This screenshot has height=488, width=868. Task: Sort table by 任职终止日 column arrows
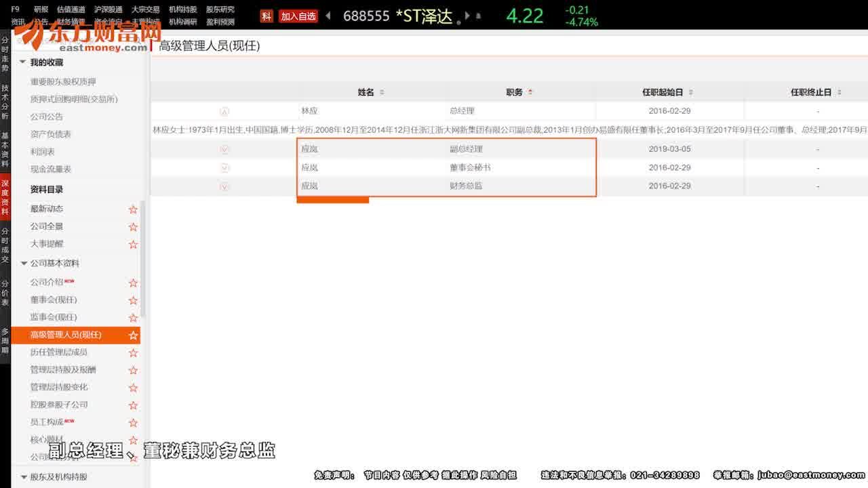pos(839,92)
